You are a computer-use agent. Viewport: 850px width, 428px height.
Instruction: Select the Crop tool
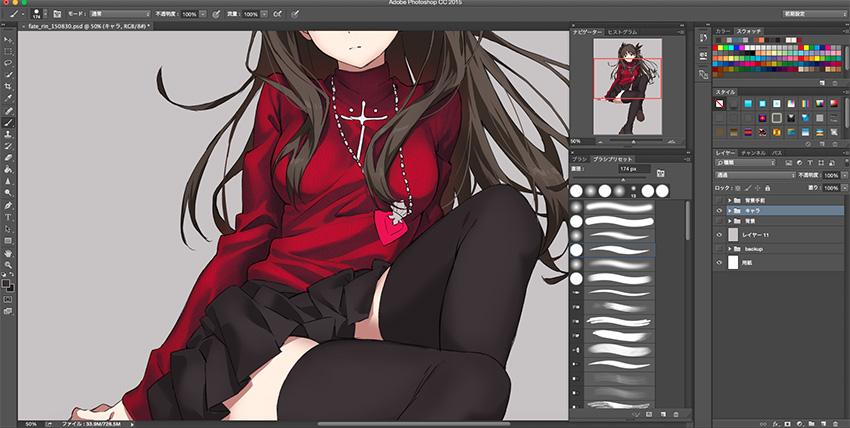pos(9,87)
